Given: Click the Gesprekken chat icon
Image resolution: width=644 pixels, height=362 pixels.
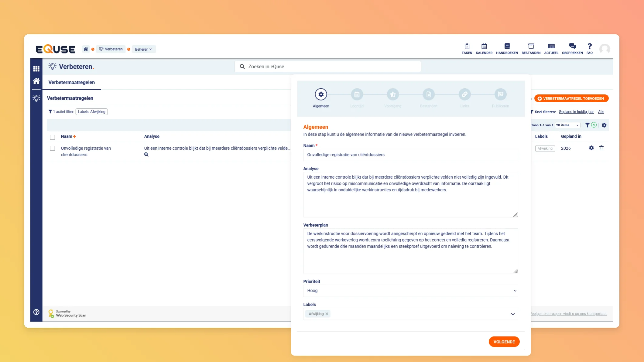Looking at the screenshot, I should [x=572, y=46].
